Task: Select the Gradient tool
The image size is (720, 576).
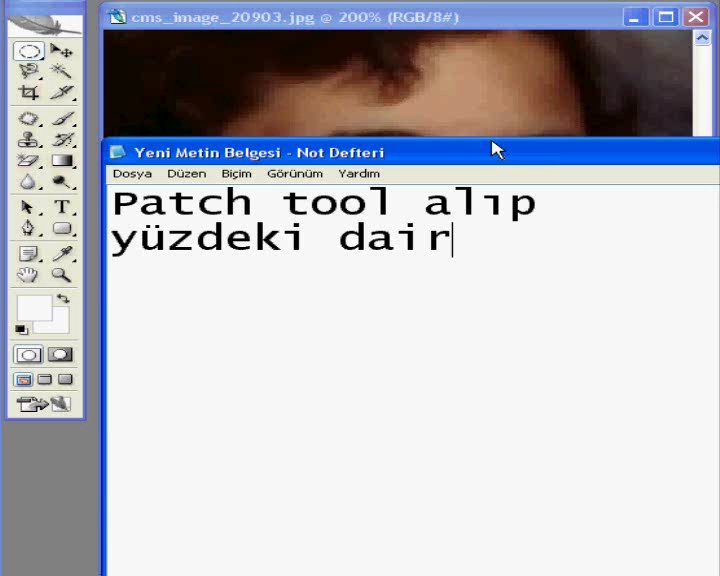Action: point(62,160)
